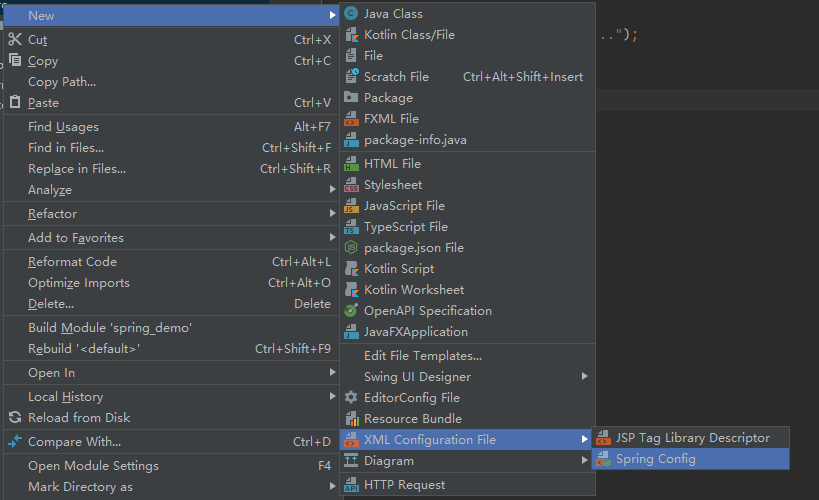Click the Kotlin Class/File icon
The height and width of the screenshot is (500, 819).
click(351, 35)
